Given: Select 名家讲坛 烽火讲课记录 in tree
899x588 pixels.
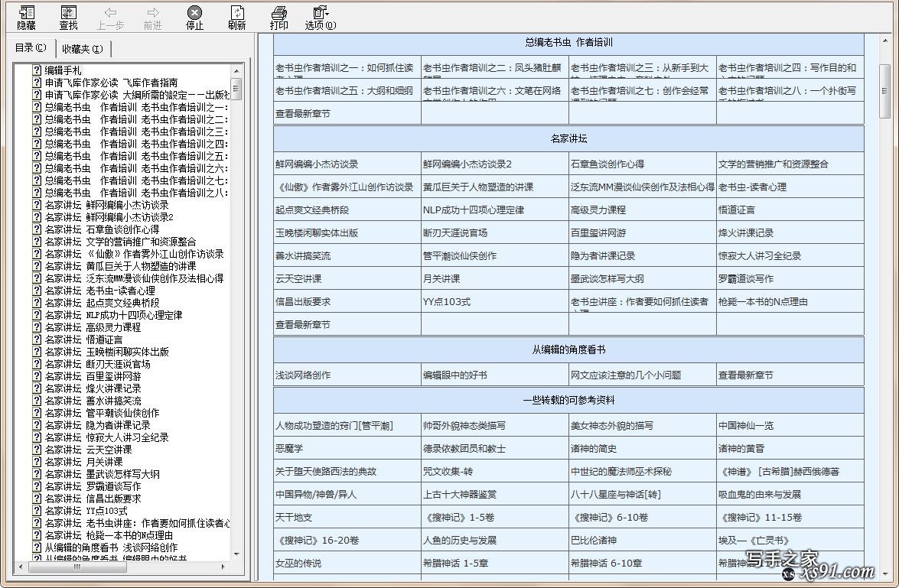Looking at the screenshot, I should 93,388.
